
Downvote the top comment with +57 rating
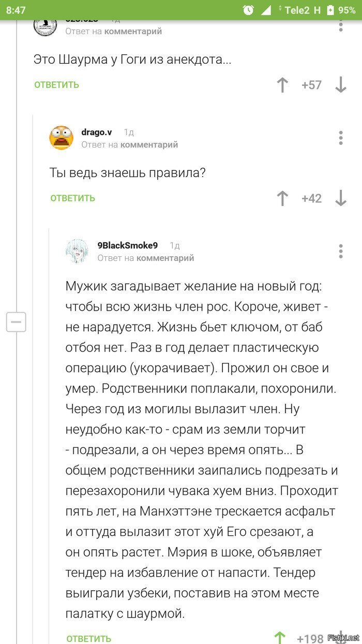(341, 84)
